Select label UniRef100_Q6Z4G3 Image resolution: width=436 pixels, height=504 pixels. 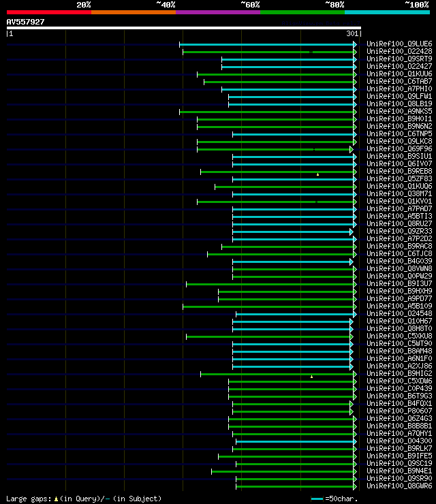click(x=399, y=418)
